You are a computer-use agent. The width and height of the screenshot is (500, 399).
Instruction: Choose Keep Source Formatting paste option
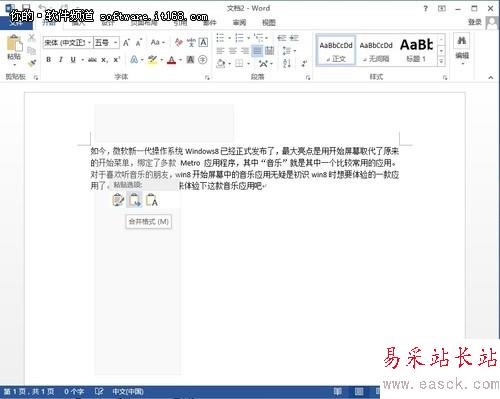tap(118, 200)
